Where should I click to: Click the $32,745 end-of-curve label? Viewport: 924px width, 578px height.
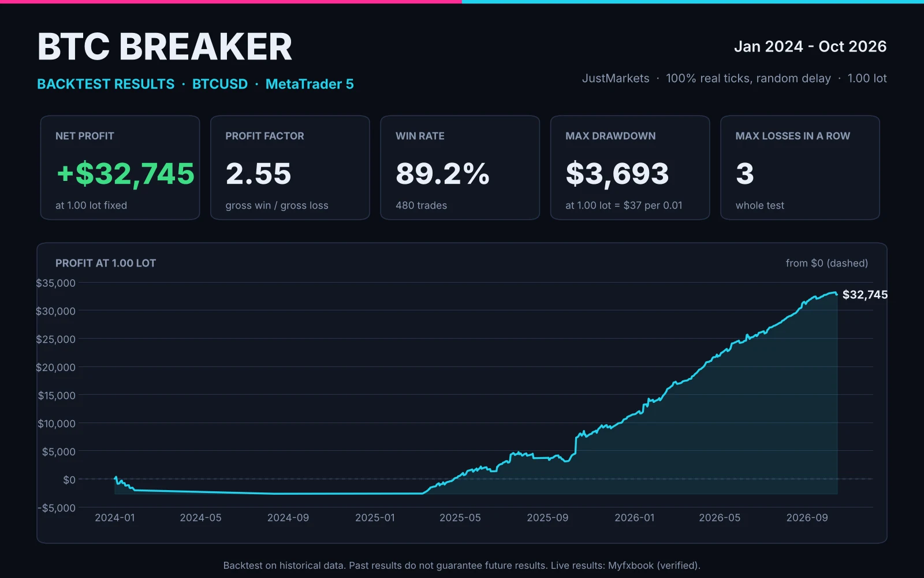tap(865, 295)
